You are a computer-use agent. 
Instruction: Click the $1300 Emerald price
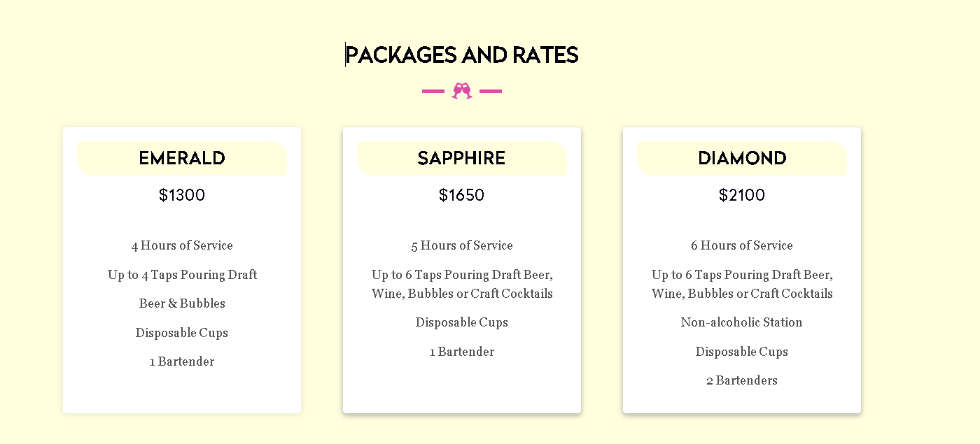point(182,195)
